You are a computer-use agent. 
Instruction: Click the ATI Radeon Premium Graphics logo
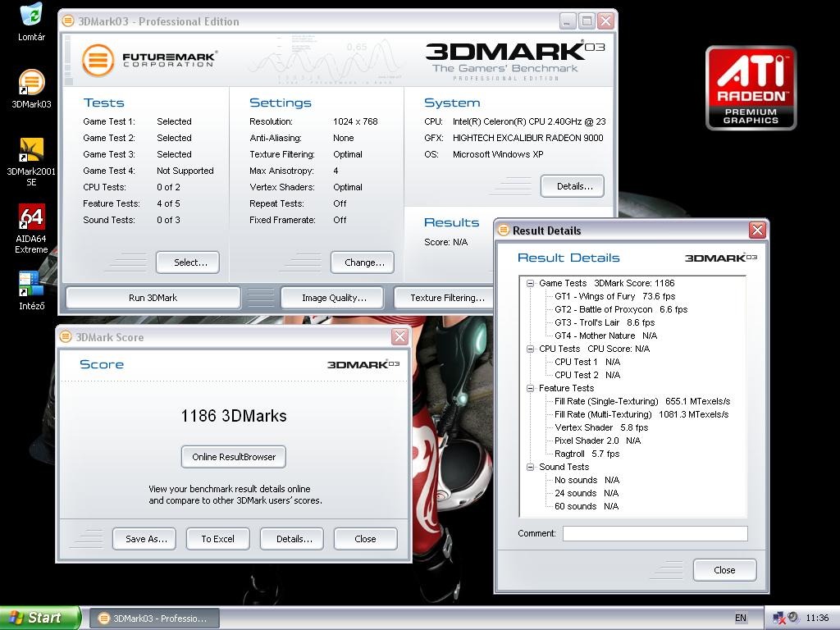751,88
